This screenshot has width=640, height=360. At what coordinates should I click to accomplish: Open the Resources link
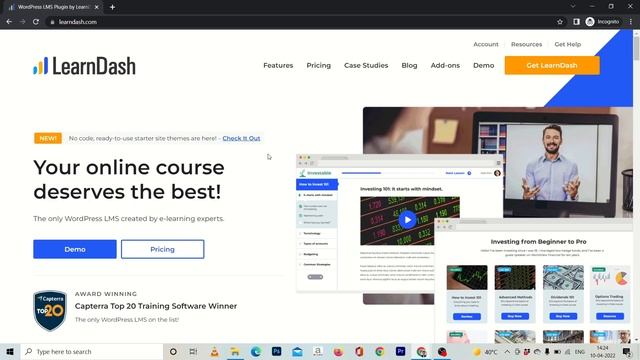pyautogui.click(x=526, y=44)
